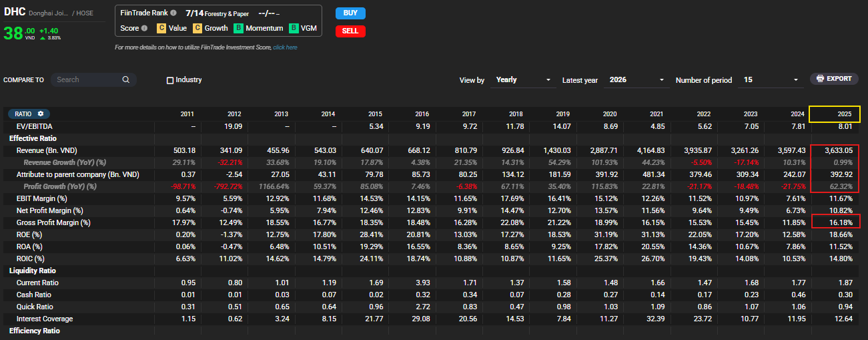Enable the Industry comparison checkbox

click(170, 80)
